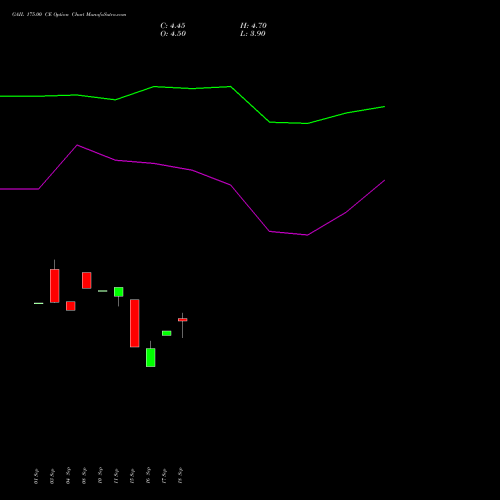Click the close value "C: 4.45"
The height and width of the screenshot is (500, 500).
click(173, 26)
